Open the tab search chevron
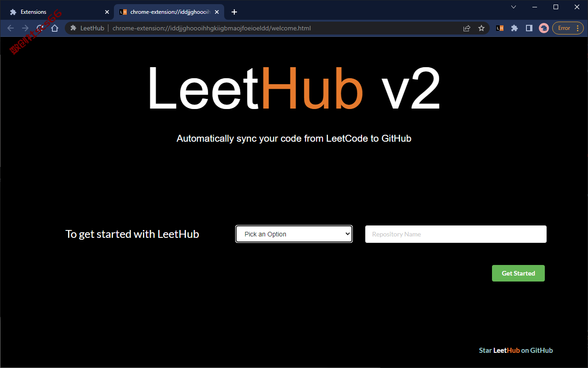Screen dimensions: 588x368 click(x=514, y=7)
